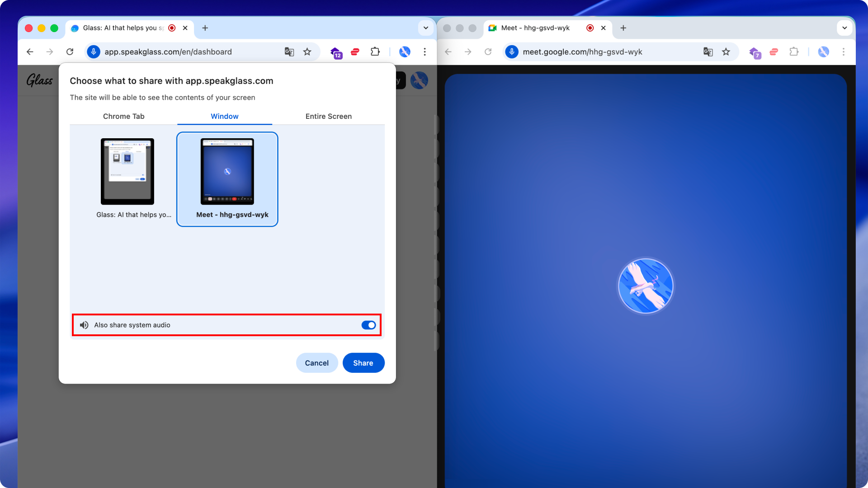The width and height of the screenshot is (868, 488).
Task: Switch to the Chrome Tab sharing tab
Action: click(x=123, y=116)
